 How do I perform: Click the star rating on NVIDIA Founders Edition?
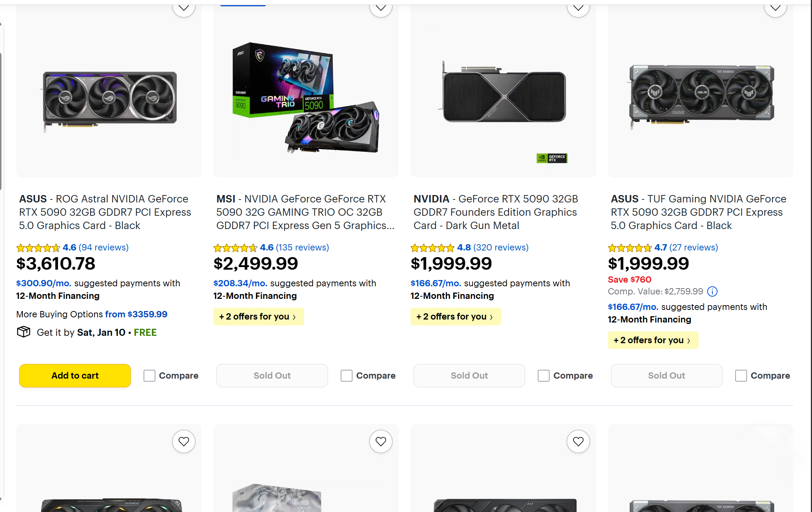point(431,248)
